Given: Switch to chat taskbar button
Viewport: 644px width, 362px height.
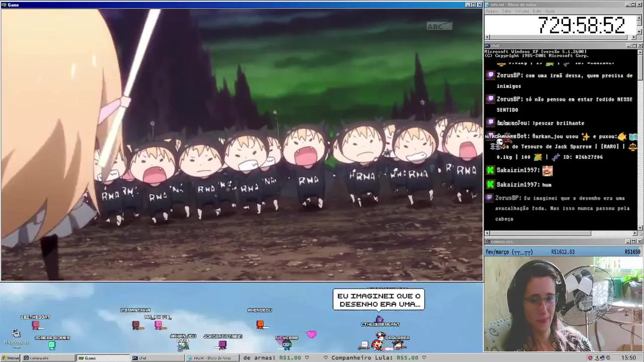Looking at the screenshot, I should point(157,358).
